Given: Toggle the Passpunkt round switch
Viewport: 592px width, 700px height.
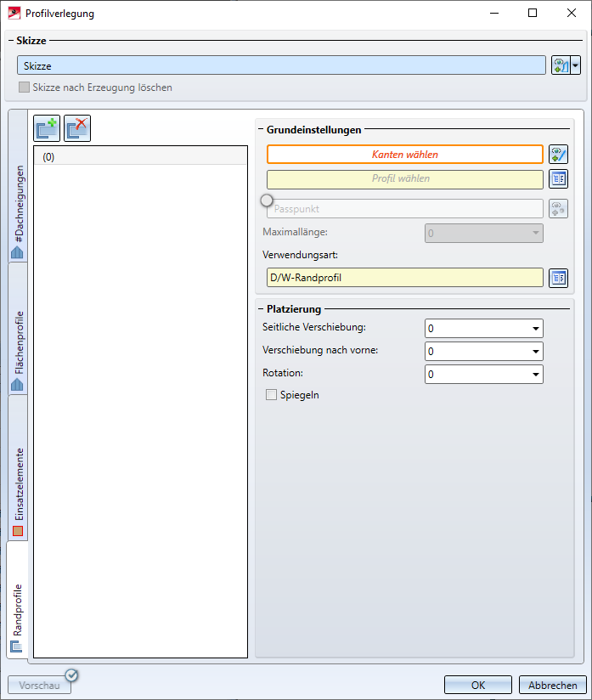Looking at the screenshot, I should click(x=267, y=200).
